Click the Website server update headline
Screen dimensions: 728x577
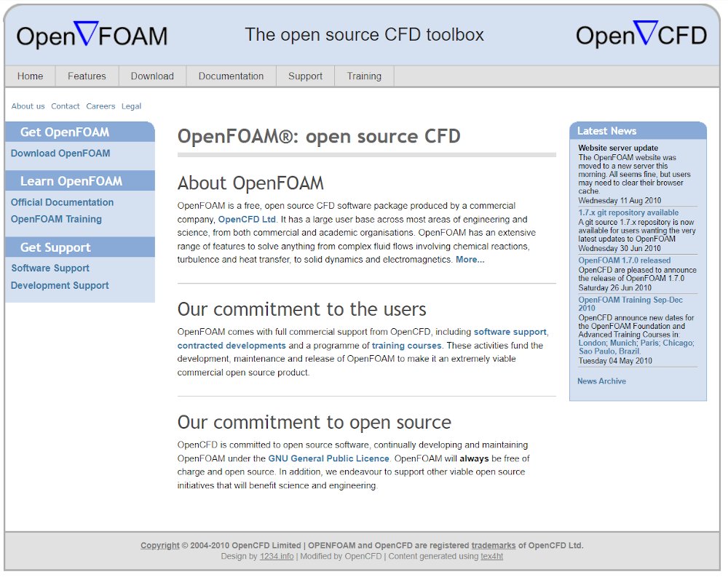[618, 148]
